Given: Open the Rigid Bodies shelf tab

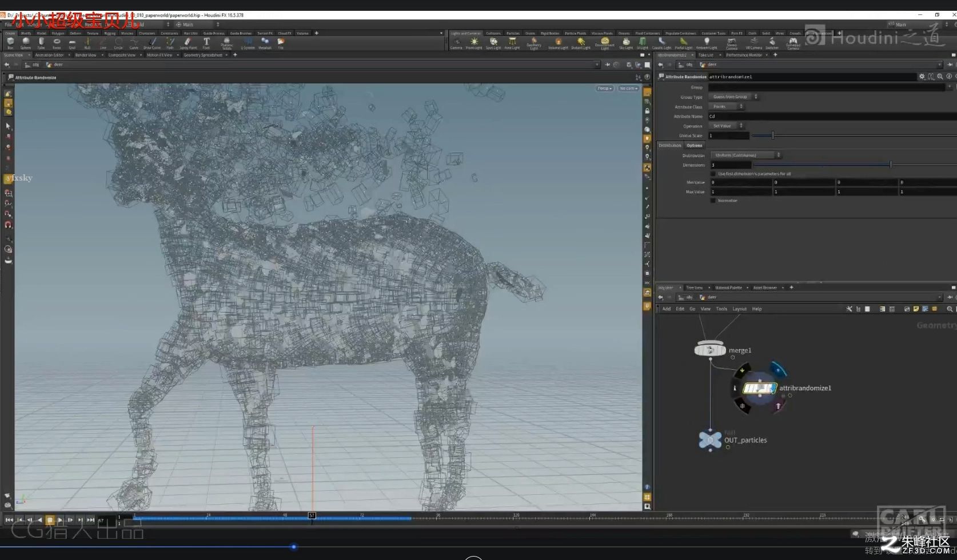Looking at the screenshot, I should coord(550,33).
